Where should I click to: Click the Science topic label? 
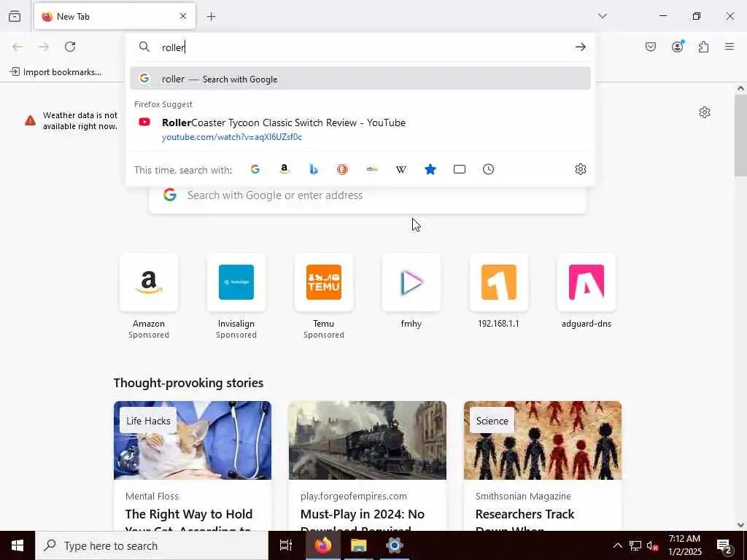[x=492, y=421]
